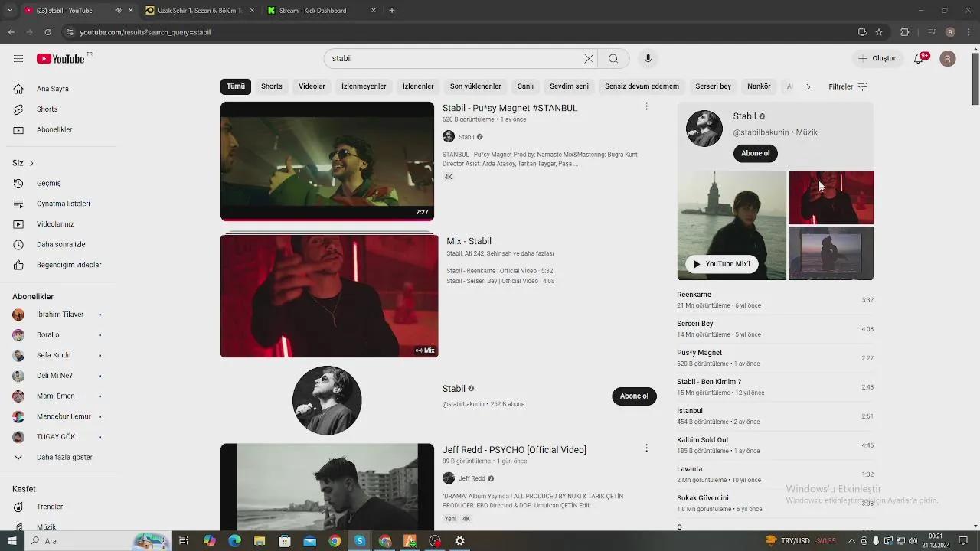Image resolution: width=980 pixels, height=551 pixels.
Task: Select the Shorts filter chip
Action: click(272, 86)
